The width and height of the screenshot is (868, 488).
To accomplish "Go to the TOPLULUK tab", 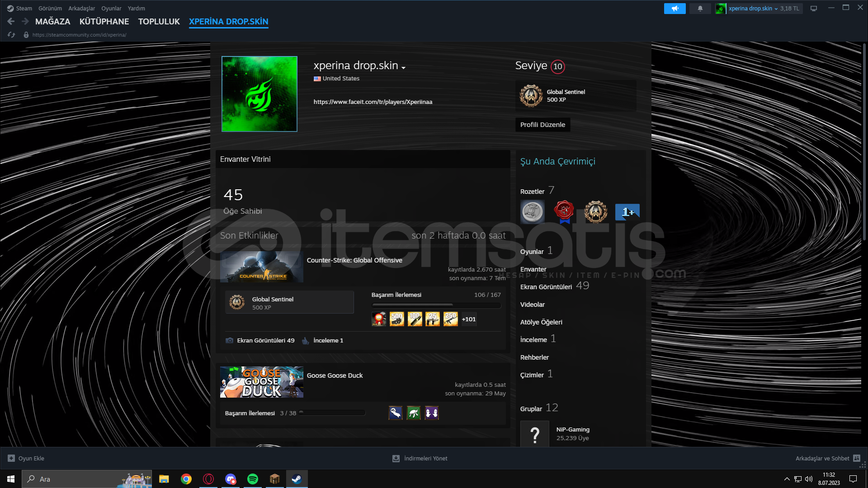I will tap(159, 21).
